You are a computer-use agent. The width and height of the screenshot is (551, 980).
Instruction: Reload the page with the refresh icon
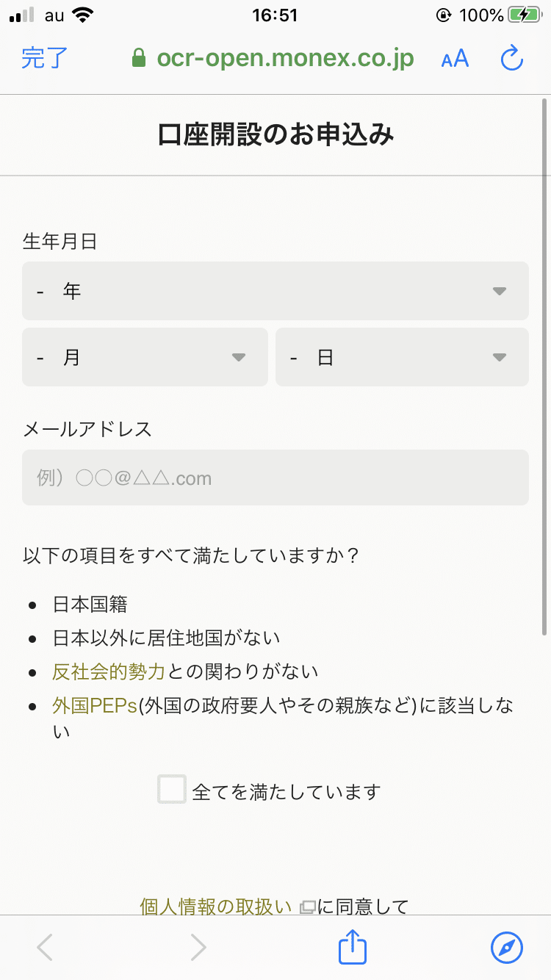point(511,59)
